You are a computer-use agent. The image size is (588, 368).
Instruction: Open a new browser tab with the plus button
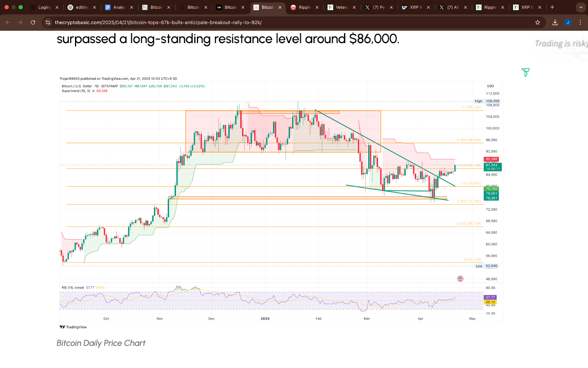553,7
